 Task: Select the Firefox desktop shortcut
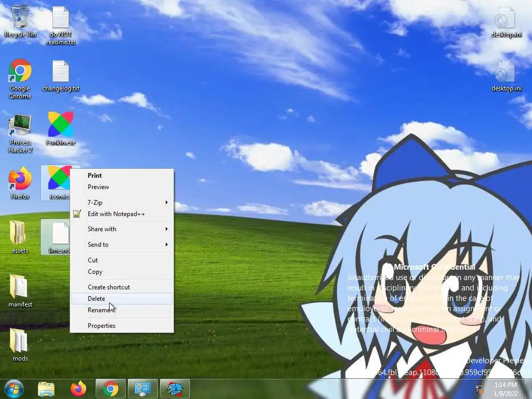(x=20, y=183)
